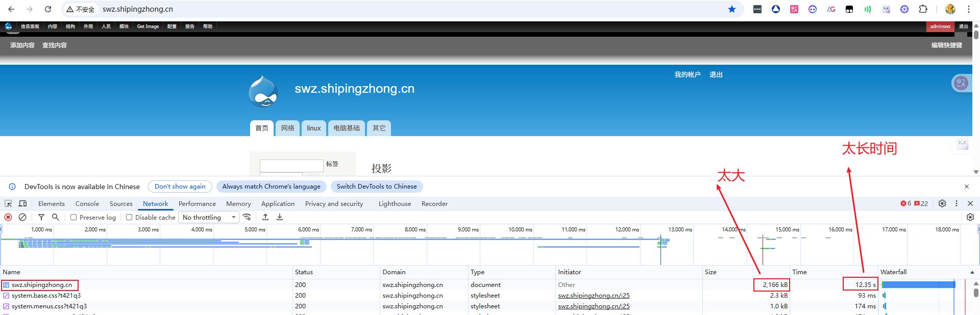
Task: Click Switch DevTools to Chinese button
Action: pos(377,187)
